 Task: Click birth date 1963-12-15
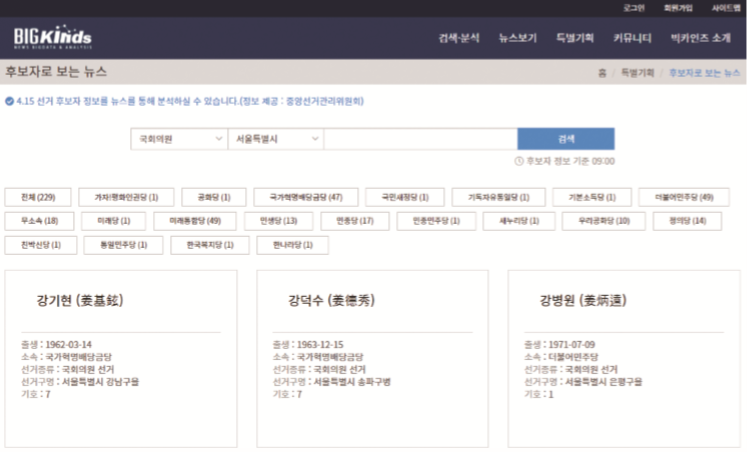(320, 345)
